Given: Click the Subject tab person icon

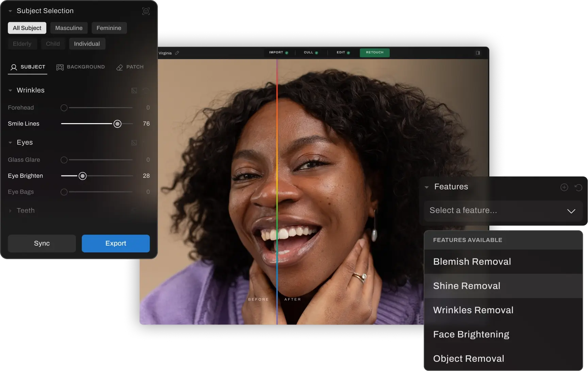Looking at the screenshot, I should (14, 67).
